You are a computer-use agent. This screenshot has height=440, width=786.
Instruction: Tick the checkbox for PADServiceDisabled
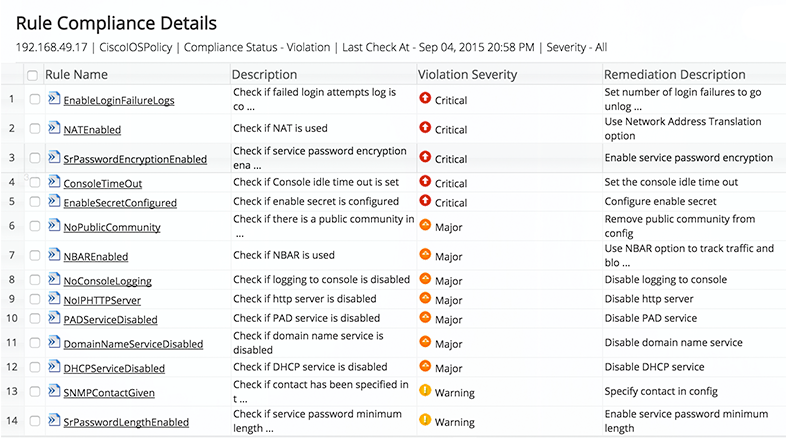[35, 319]
